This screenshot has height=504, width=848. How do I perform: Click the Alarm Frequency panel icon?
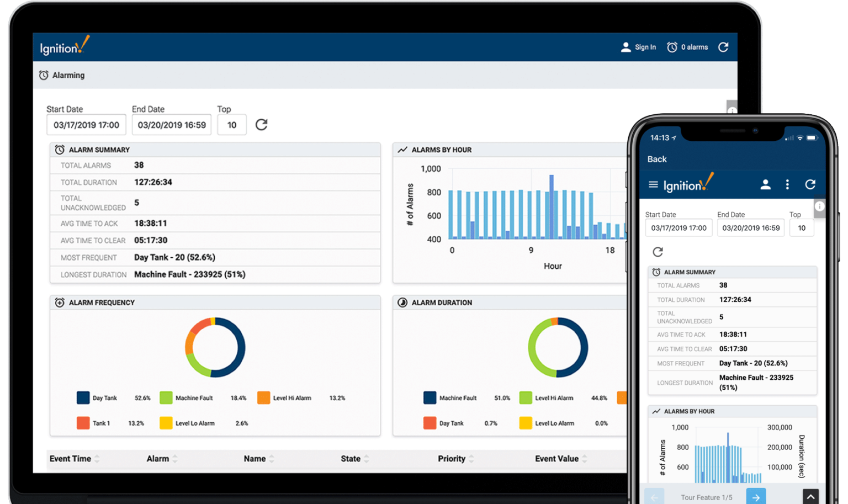[x=59, y=302]
